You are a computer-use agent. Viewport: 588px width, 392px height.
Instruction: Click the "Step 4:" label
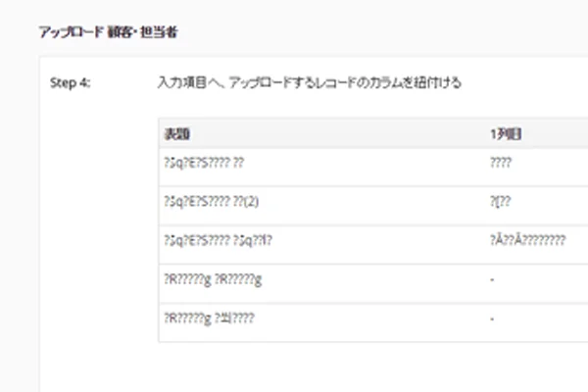70,83
